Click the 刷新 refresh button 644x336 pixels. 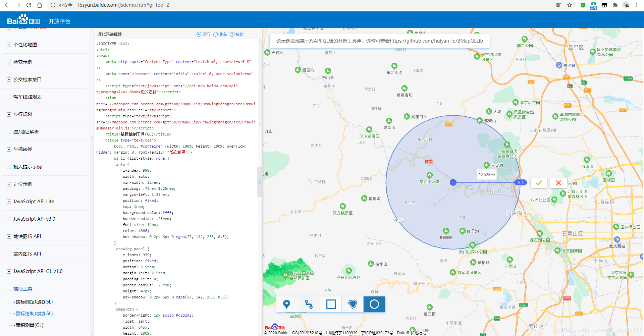pos(220,34)
